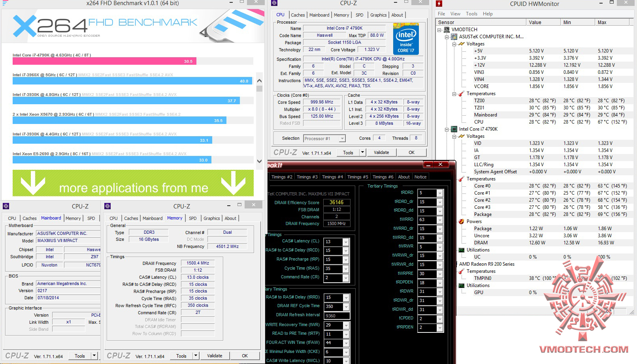The width and height of the screenshot is (637, 364).
Task: Click the CPU-Z icon on the Memory window title
Action: (107, 206)
